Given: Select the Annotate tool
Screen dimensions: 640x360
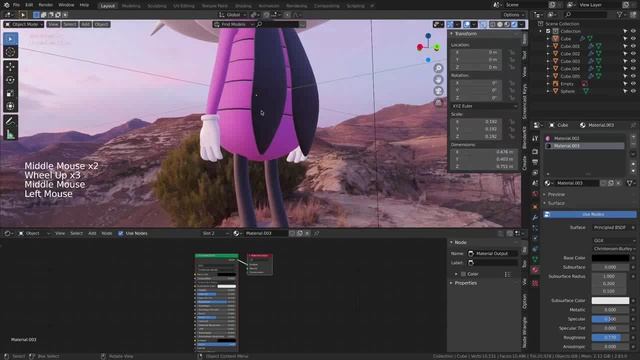Looking at the screenshot, I should [x=10, y=121].
